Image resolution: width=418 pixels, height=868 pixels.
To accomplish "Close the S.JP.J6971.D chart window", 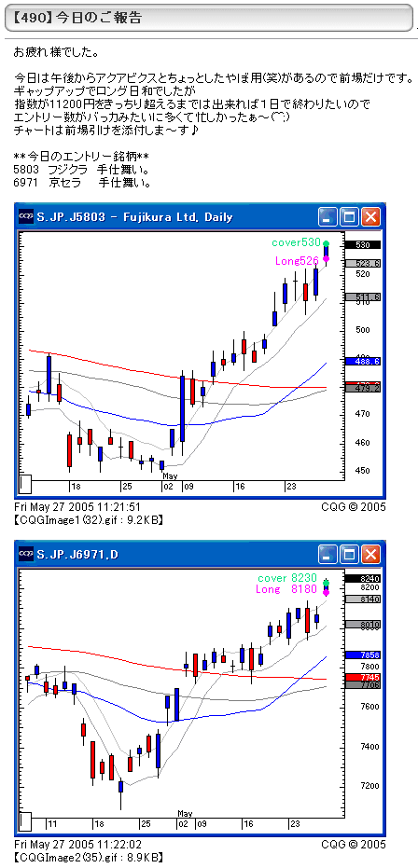I will [x=371, y=554].
